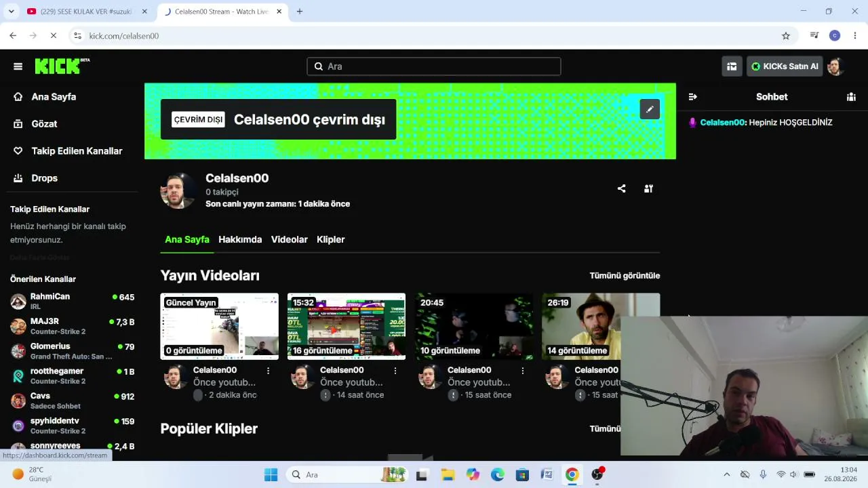Image resolution: width=868 pixels, height=488 pixels.
Task: Open the Windows Start menu
Action: point(271,474)
